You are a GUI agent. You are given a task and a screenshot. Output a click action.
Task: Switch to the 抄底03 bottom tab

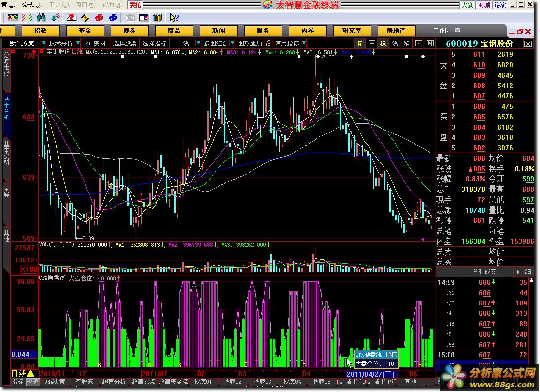(263, 381)
